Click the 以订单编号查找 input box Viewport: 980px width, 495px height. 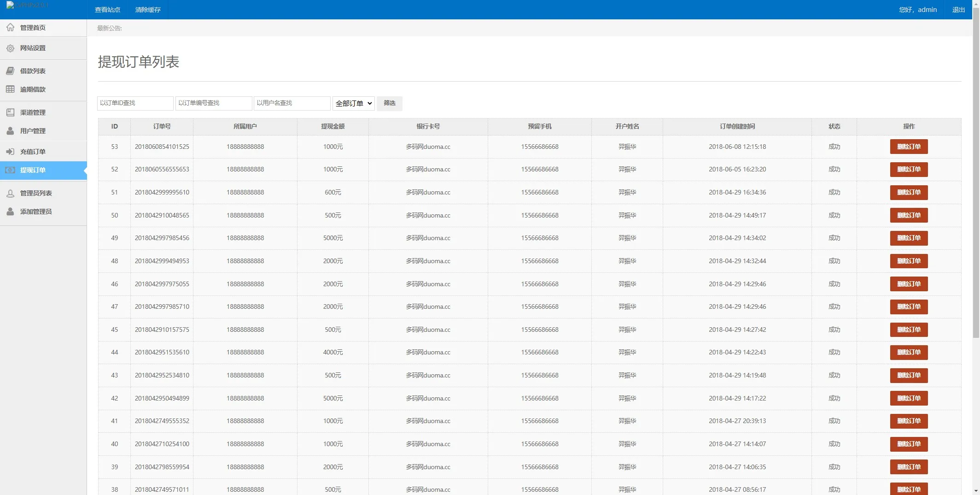tap(214, 103)
